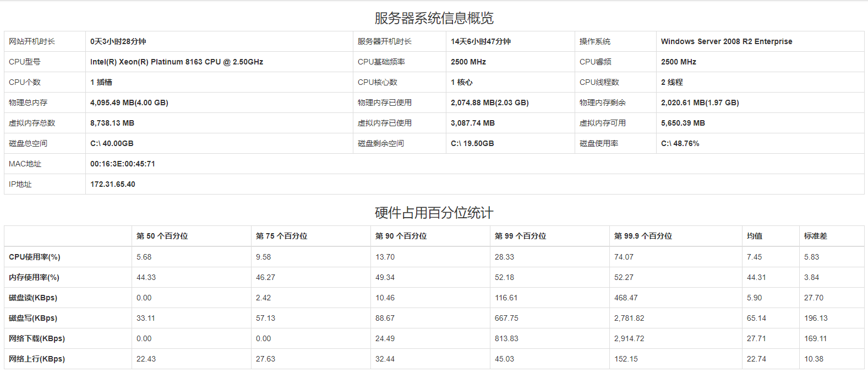Click the 服务器系统信息概览 heading
Viewport: 868px width, 372px height.
(434, 18)
